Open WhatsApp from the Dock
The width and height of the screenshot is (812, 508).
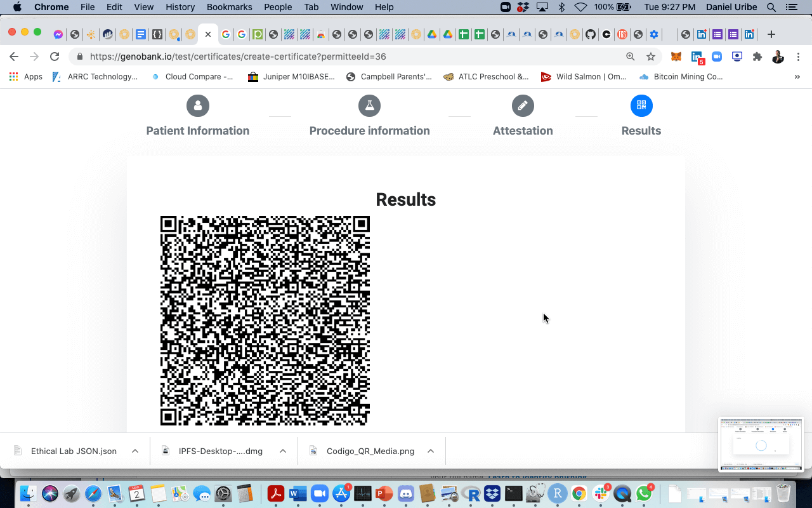click(x=644, y=493)
